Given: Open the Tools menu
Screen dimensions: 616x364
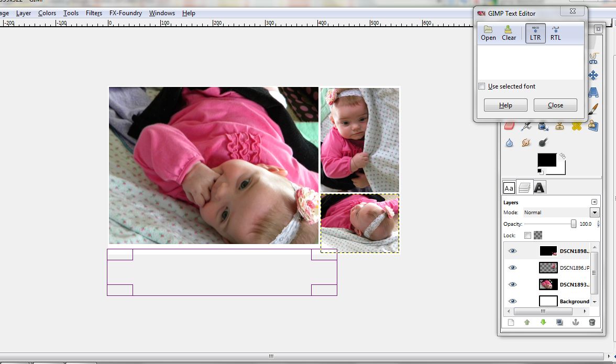Looking at the screenshot, I should 71,13.
